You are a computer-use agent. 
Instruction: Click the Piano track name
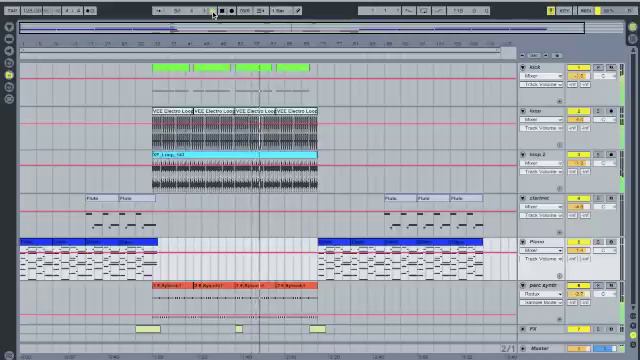pos(537,242)
